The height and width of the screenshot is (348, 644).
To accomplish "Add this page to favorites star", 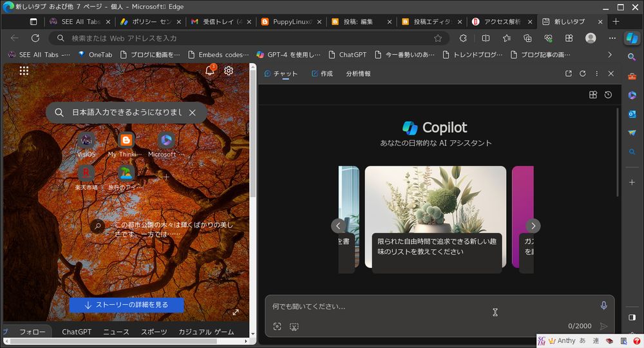I will point(438,38).
